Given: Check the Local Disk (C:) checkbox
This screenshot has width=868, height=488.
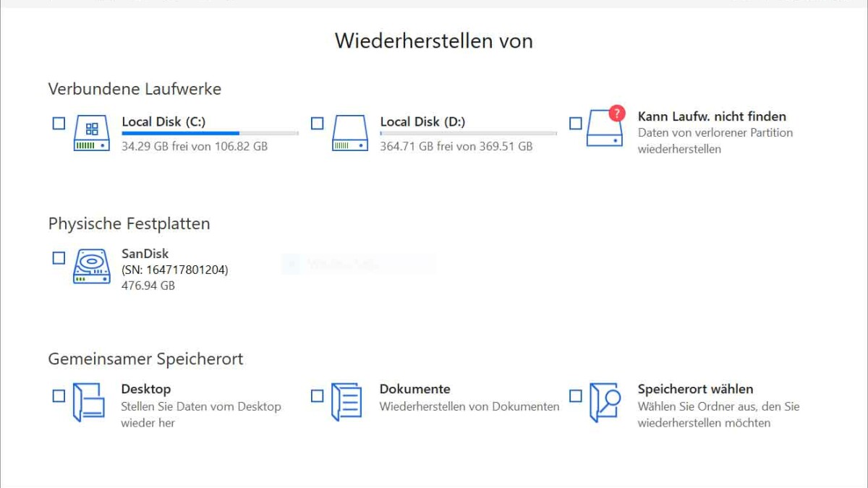Looking at the screenshot, I should pyautogui.click(x=59, y=124).
